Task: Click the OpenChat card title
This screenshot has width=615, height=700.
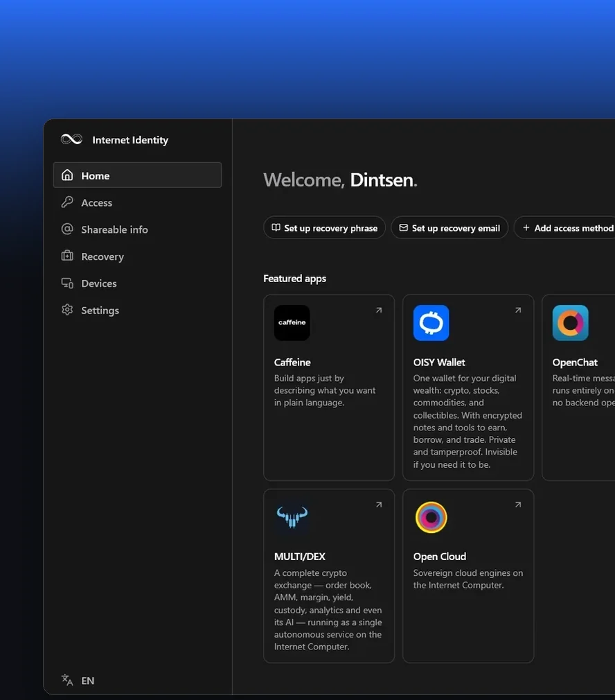Action: (x=575, y=362)
